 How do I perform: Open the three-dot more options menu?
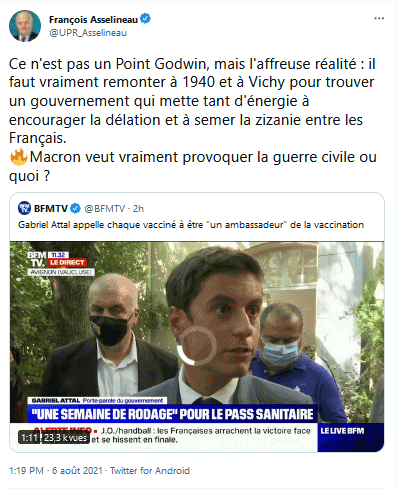coord(379,18)
